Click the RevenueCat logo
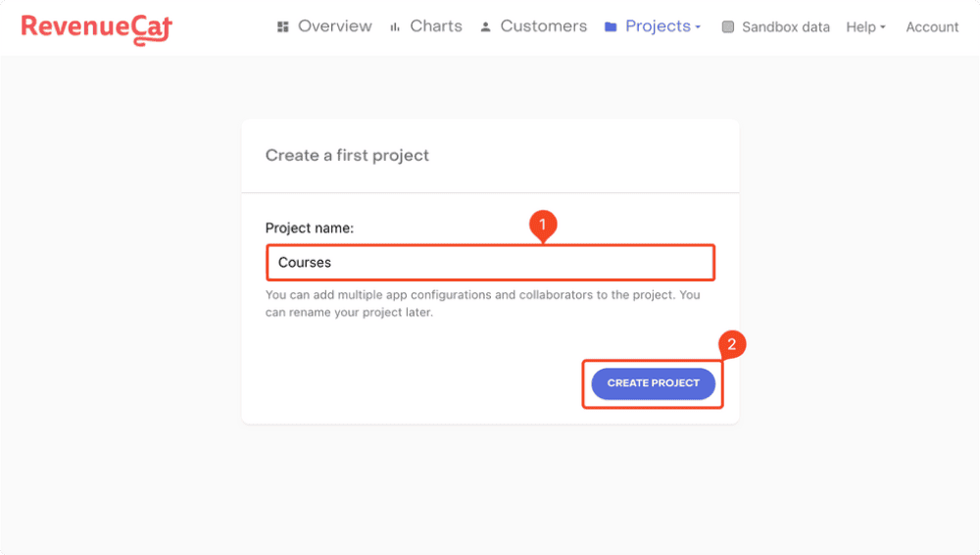The width and height of the screenshot is (980, 555). point(96,27)
